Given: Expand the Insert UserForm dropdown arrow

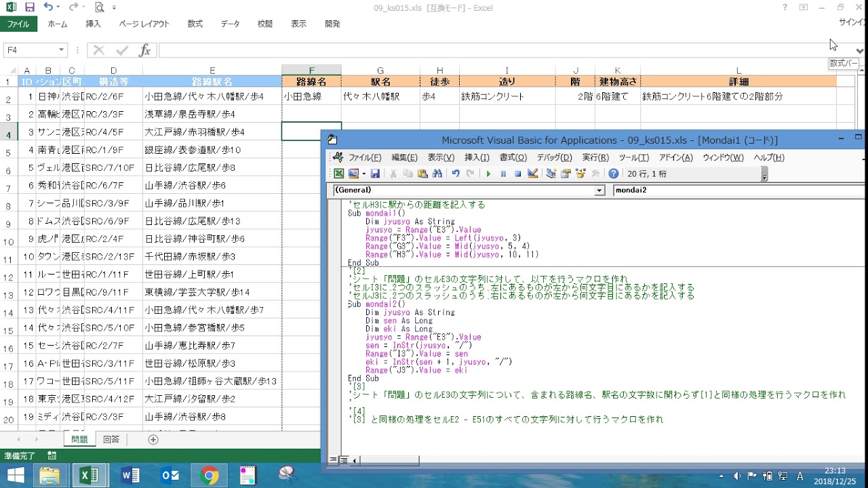Looking at the screenshot, I should coord(364,174).
